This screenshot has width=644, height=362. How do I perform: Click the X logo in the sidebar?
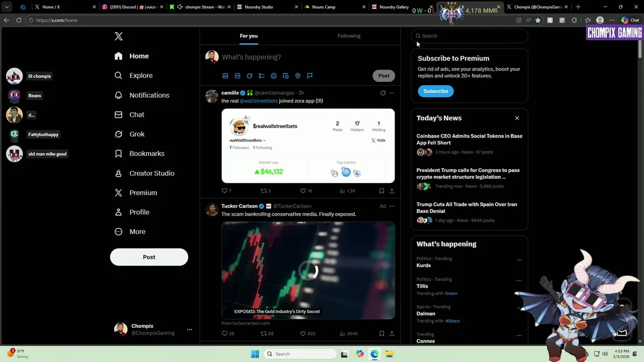point(119,36)
